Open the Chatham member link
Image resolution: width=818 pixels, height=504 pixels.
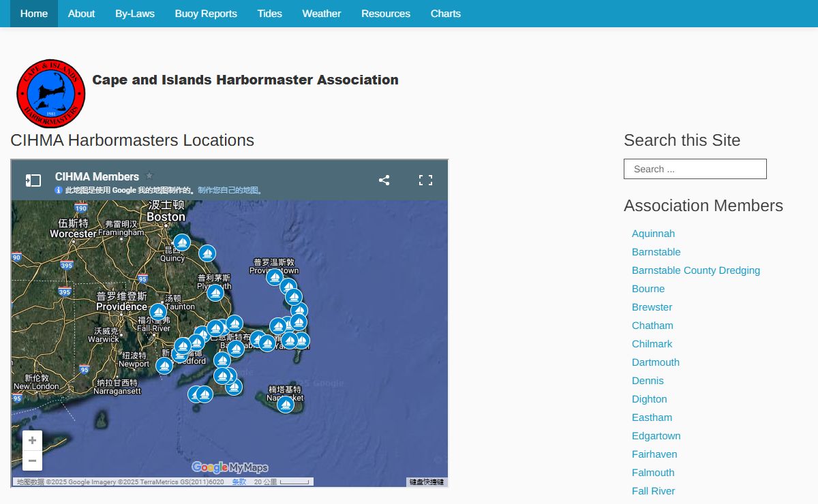click(652, 326)
